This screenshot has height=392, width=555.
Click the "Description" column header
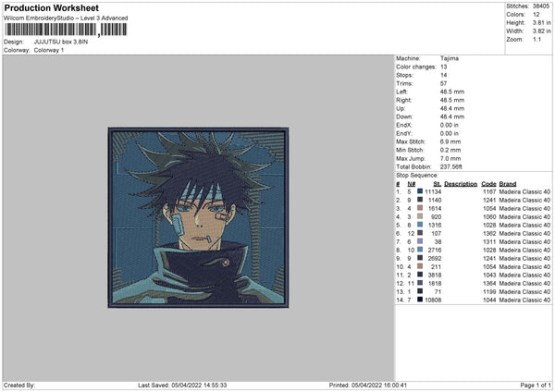pyautogui.click(x=461, y=184)
